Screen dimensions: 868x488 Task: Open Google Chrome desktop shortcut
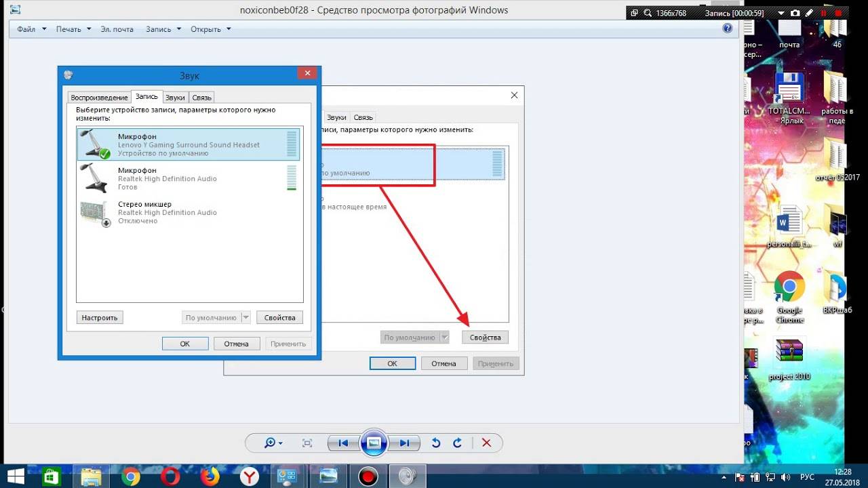coord(789,298)
